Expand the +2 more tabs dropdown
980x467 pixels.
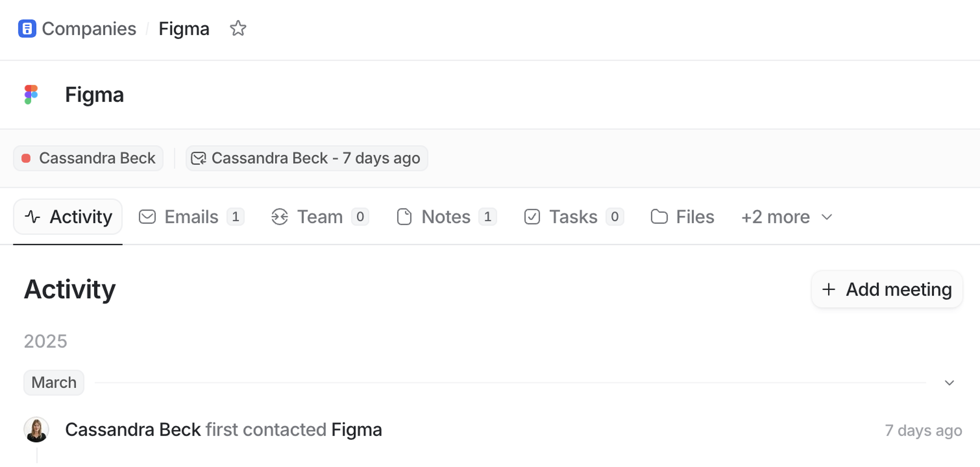pos(786,217)
